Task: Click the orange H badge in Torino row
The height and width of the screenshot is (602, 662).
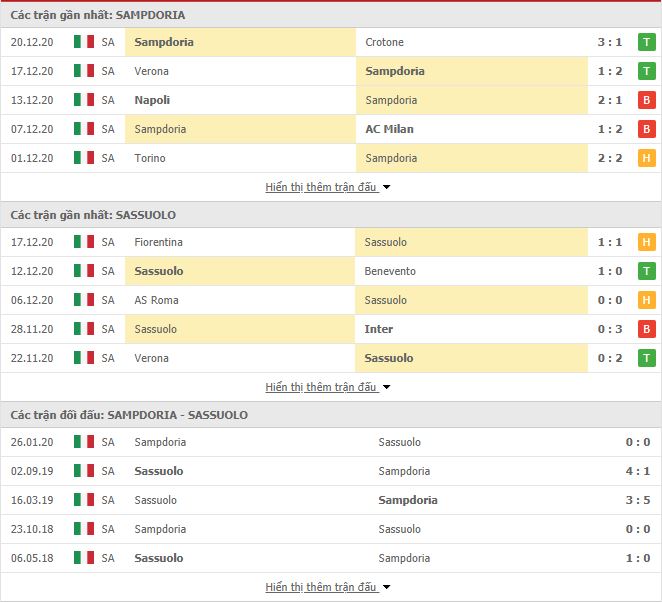Action: [646, 158]
